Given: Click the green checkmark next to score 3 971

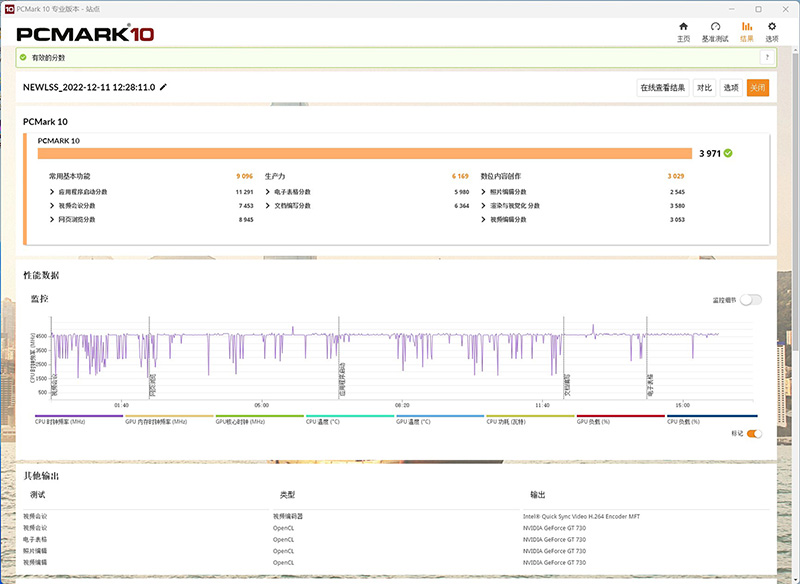Looking at the screenshot, I should (728, 153).
